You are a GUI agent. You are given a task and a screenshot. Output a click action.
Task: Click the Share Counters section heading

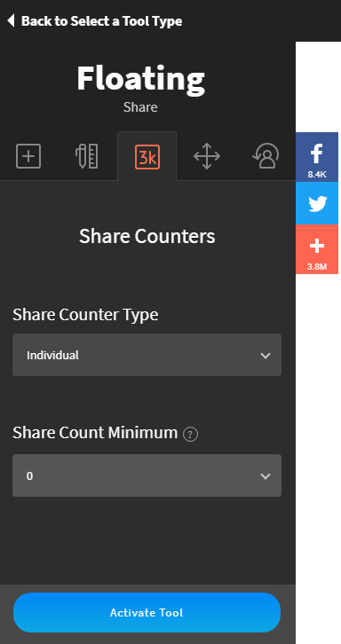click(147, 236)
